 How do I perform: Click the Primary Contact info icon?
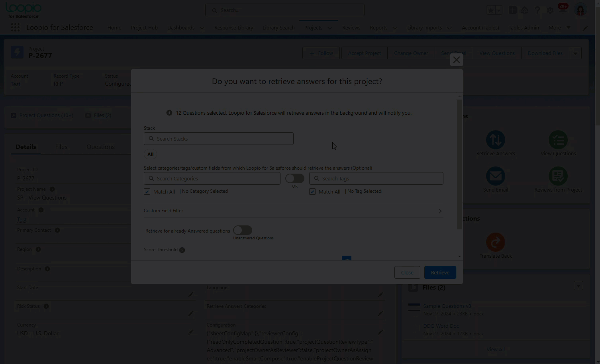coord(57,230)
